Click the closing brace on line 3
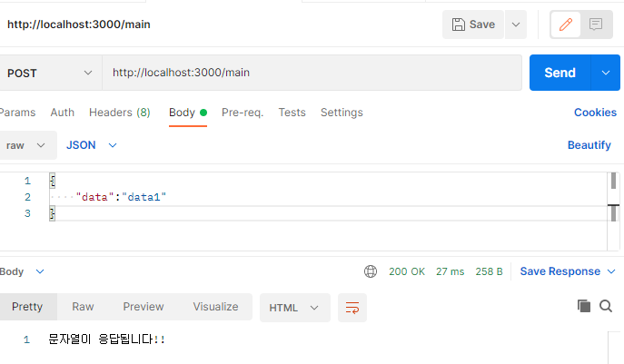 (x=52, y=213)
